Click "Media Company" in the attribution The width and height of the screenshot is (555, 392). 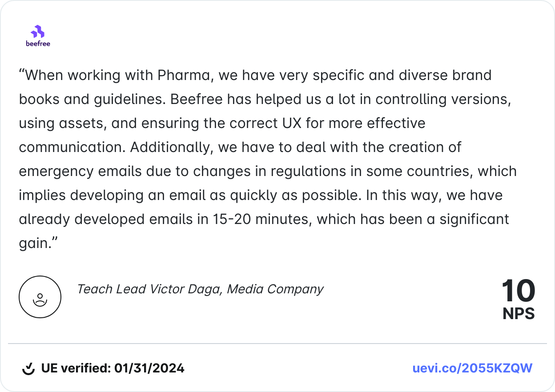[275, 289]
